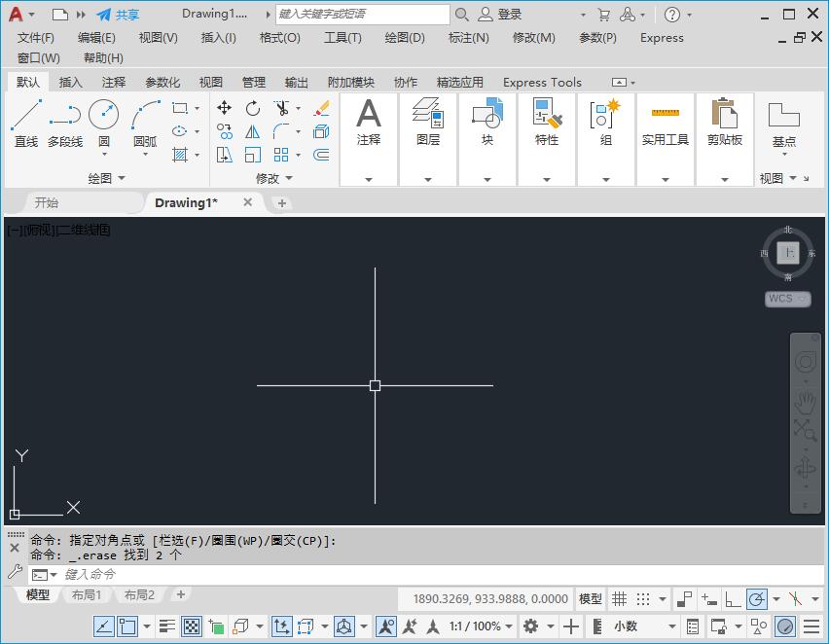
Task: Switch to the 插入 ribbon tab
Action: [69, 82]
